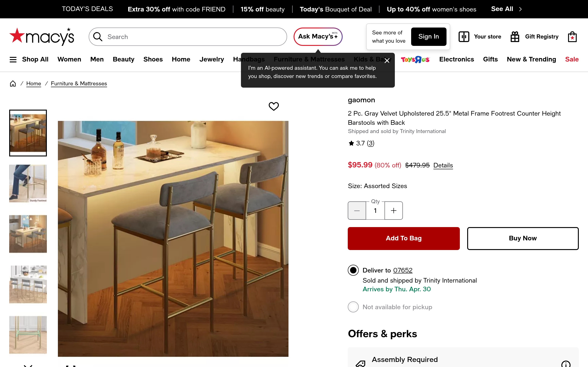588x367 pixels.
Task: Open the Gift Registry icon
Action: tap(515, 36)
